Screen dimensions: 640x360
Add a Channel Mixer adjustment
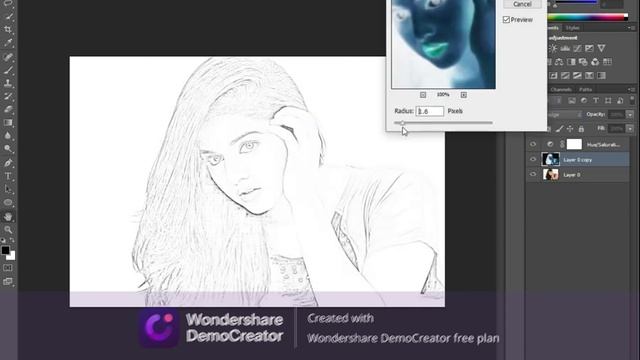595,62
